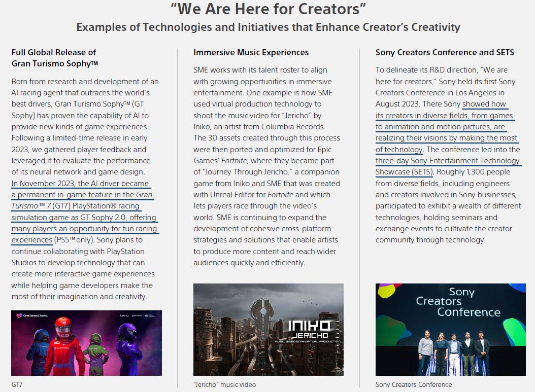Open the Iniko Jericho music video image
Screen dimensions: 535x392
[x=269, y=330]
